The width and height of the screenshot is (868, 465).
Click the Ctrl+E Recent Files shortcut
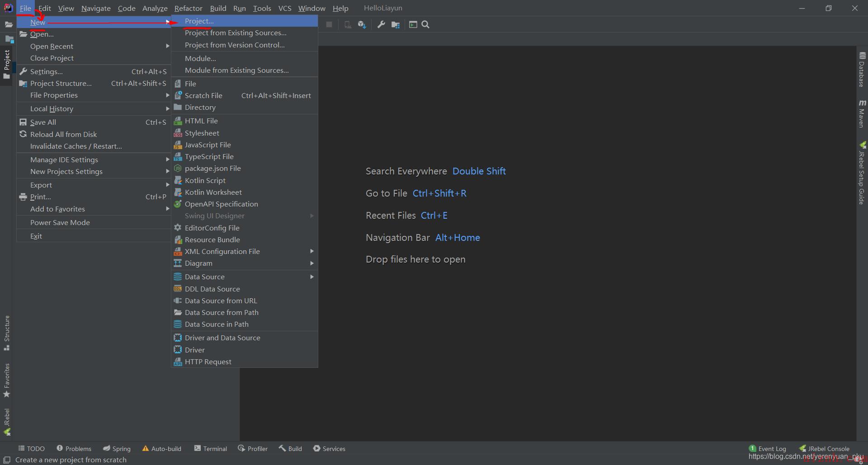(x=434, y=216)
